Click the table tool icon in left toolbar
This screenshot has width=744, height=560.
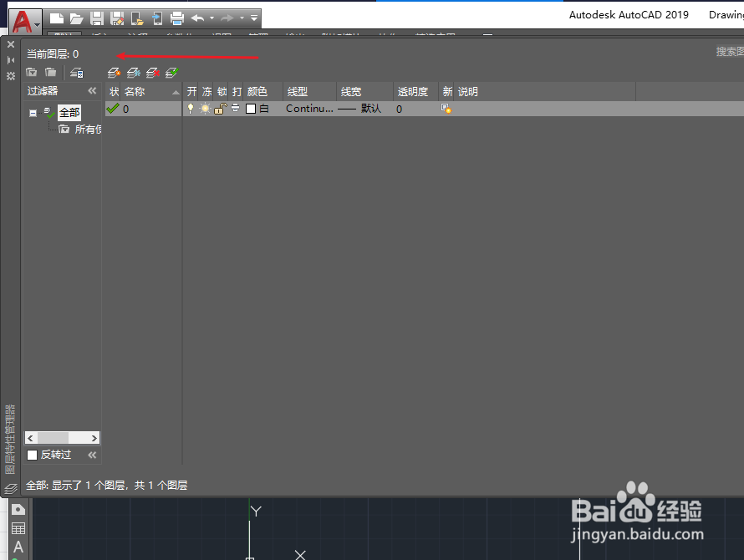18,528
